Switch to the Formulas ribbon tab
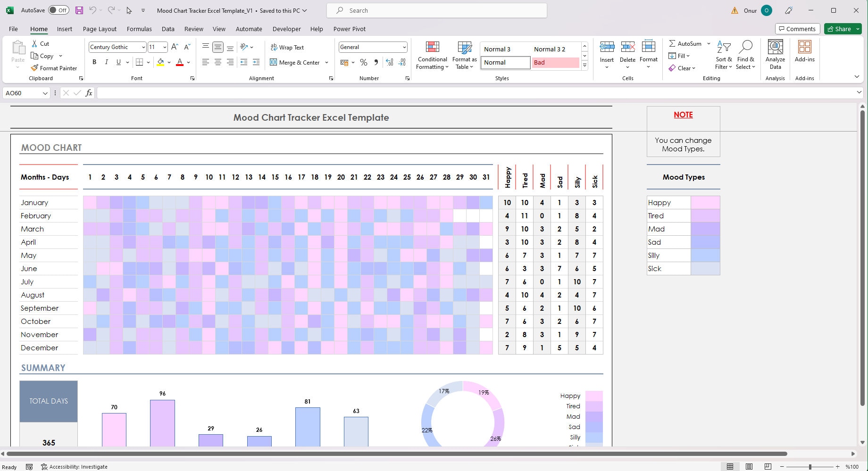The width and height of the screenshot is (868, 471). (x=139, y=29)
